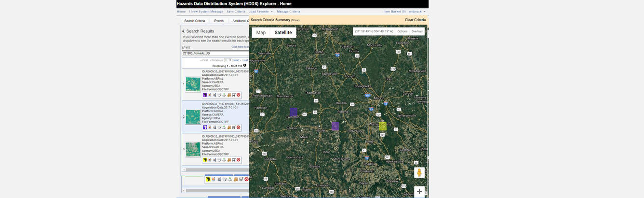
Task: Open download options for result 3
Action: [x=224, y=159]
